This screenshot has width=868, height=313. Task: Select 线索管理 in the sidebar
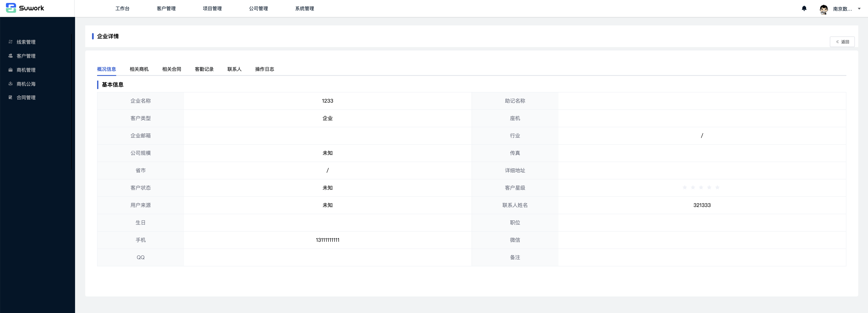click(x=26, y=42)
